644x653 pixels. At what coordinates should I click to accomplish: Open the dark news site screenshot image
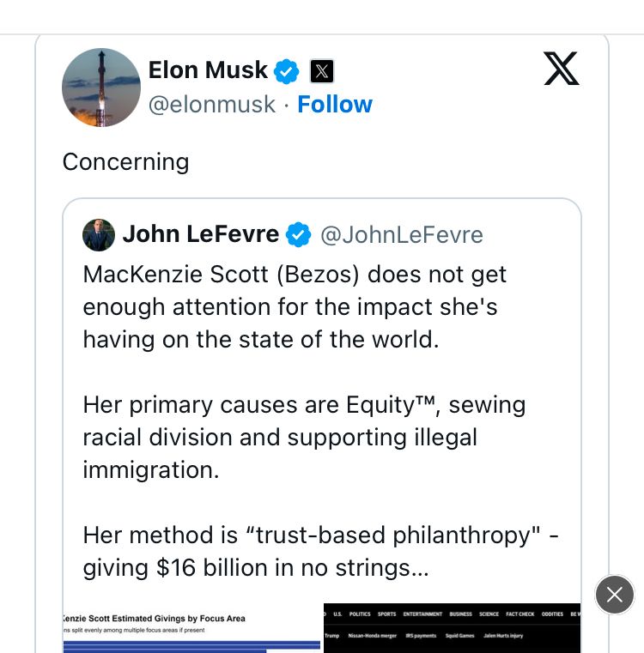tap(453, 628)
